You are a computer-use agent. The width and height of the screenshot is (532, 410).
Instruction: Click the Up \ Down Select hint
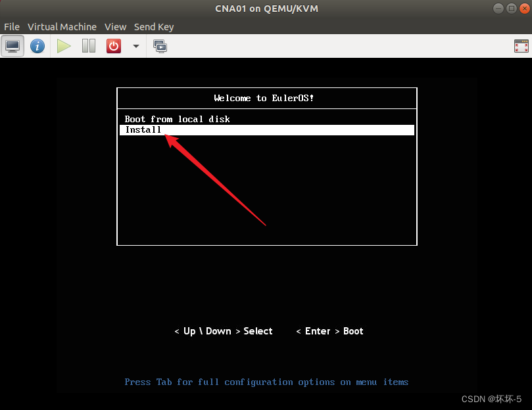pyautogui.click(x=224, y=331)
